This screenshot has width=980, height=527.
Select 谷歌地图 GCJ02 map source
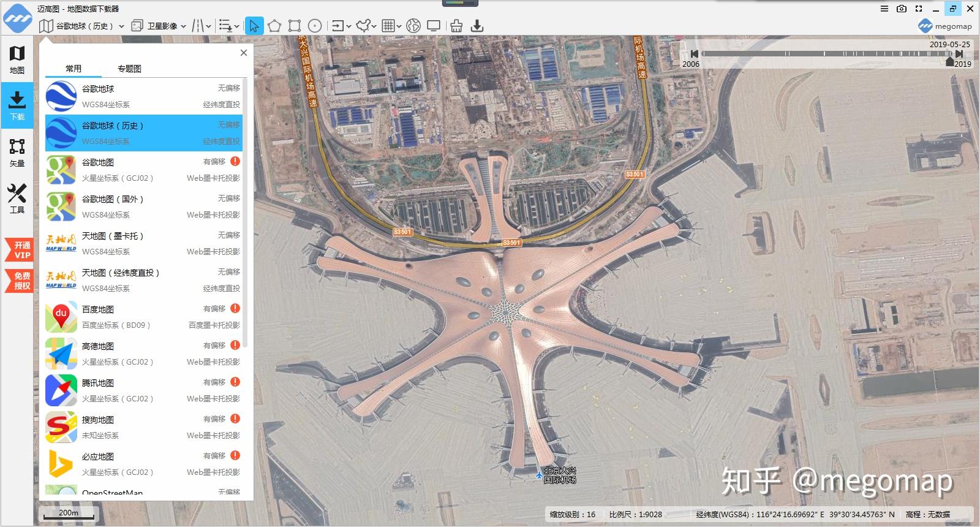point(144,170)
